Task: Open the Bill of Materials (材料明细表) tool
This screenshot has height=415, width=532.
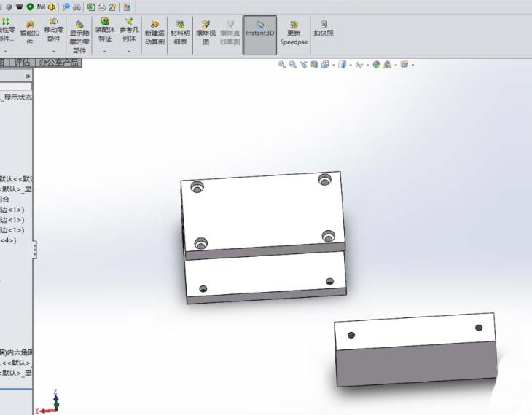Action: tap(179, 33)
